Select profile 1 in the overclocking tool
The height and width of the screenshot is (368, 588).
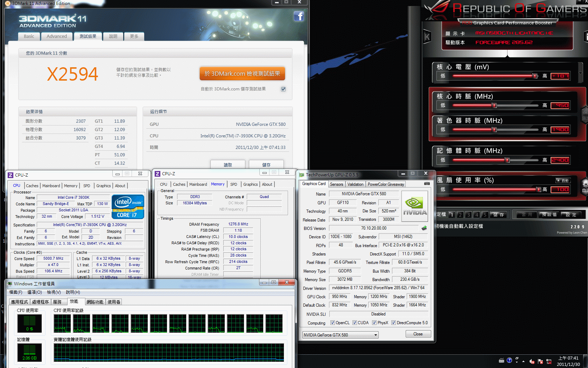[451, 215]
